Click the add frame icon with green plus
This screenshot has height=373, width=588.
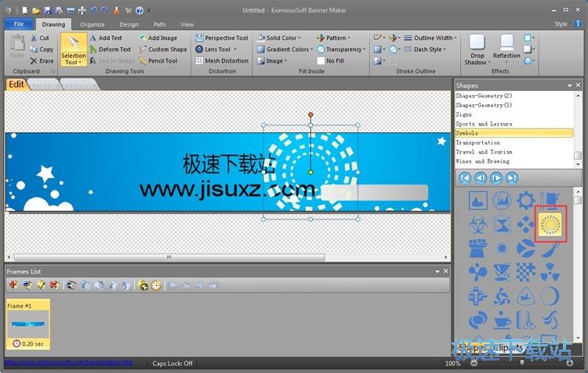(143, 285)
